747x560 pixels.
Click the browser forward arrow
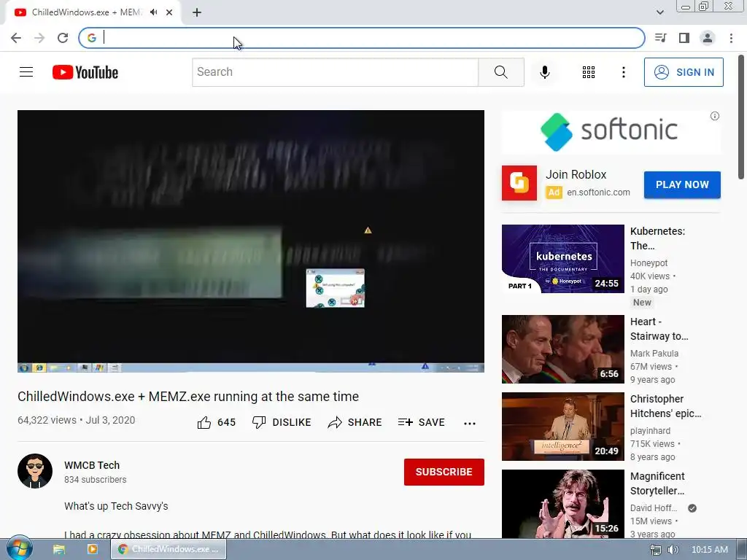pyautogui.click(x=39, y=38)
